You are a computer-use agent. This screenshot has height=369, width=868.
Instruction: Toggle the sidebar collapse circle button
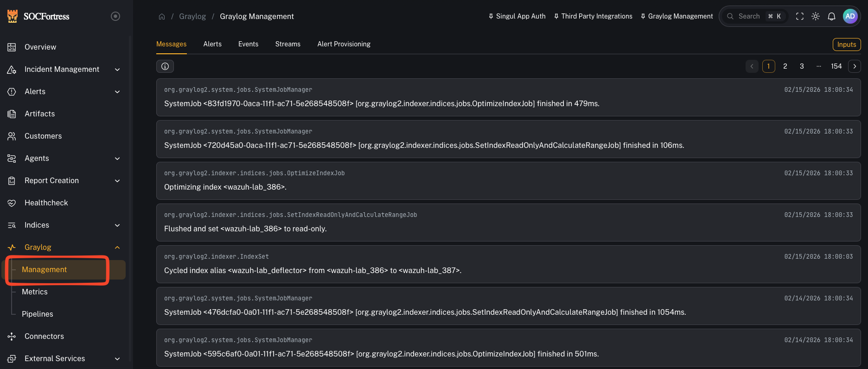(115, 16)
